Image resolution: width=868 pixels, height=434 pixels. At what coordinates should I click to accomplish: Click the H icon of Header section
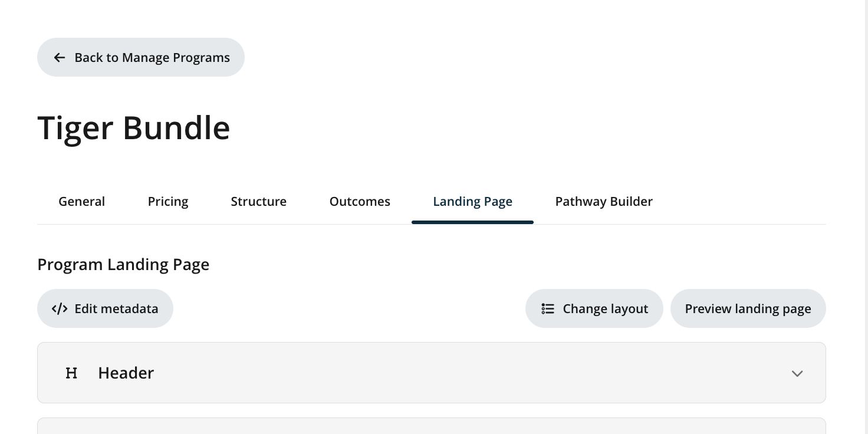point(71,373)
